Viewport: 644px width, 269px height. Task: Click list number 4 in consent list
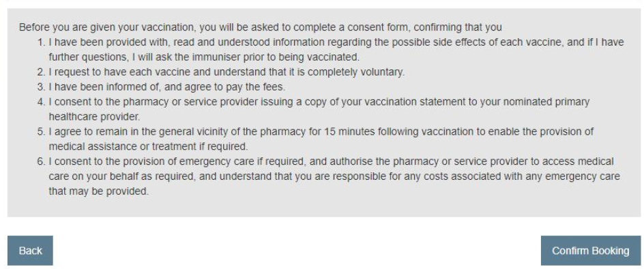pyautogui.click(x=41, y=101)
